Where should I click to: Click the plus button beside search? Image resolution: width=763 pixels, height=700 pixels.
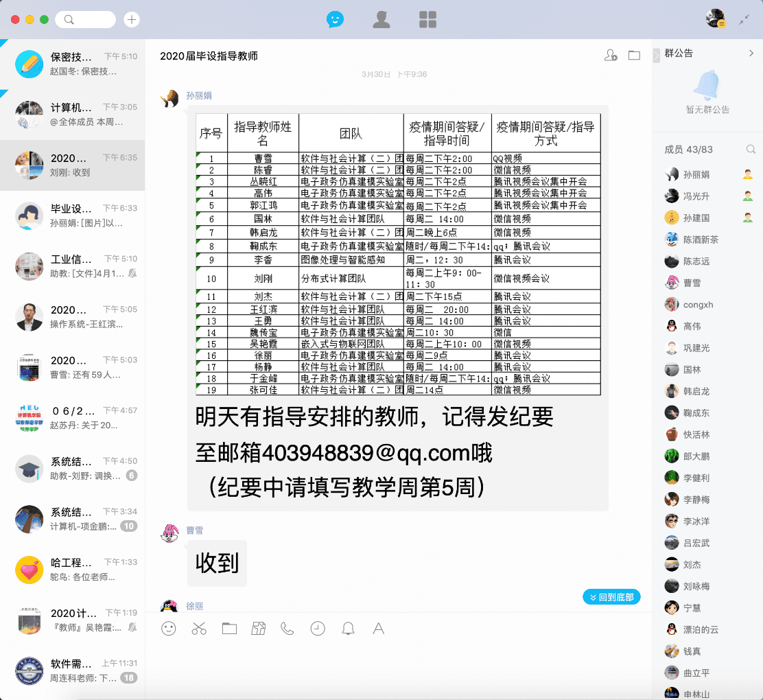[132, 20]
